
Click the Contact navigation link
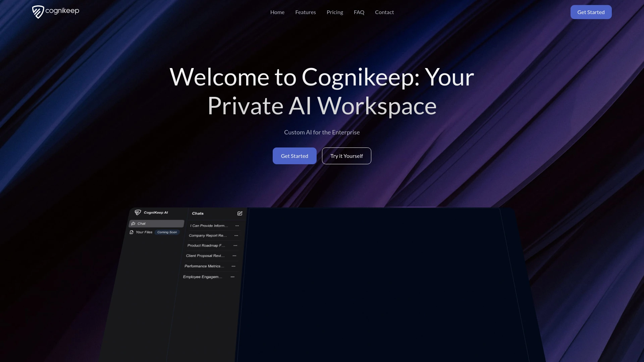[384, 12]
